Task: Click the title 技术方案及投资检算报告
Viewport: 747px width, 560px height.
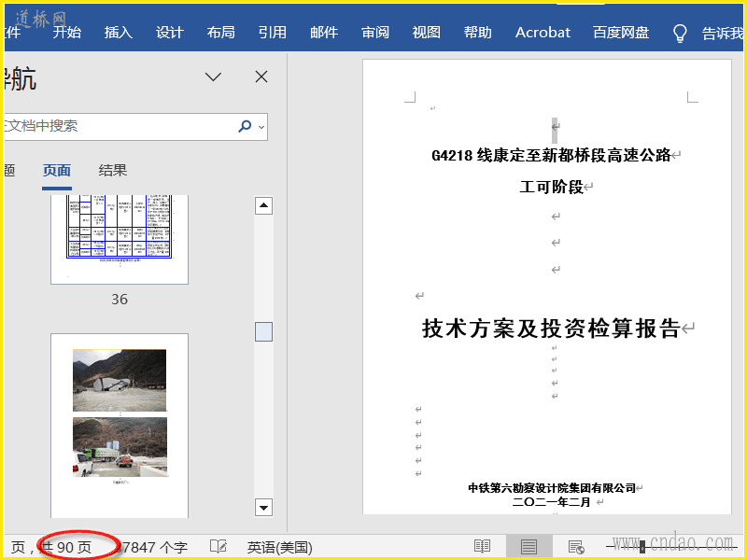Action: (551, 329)
